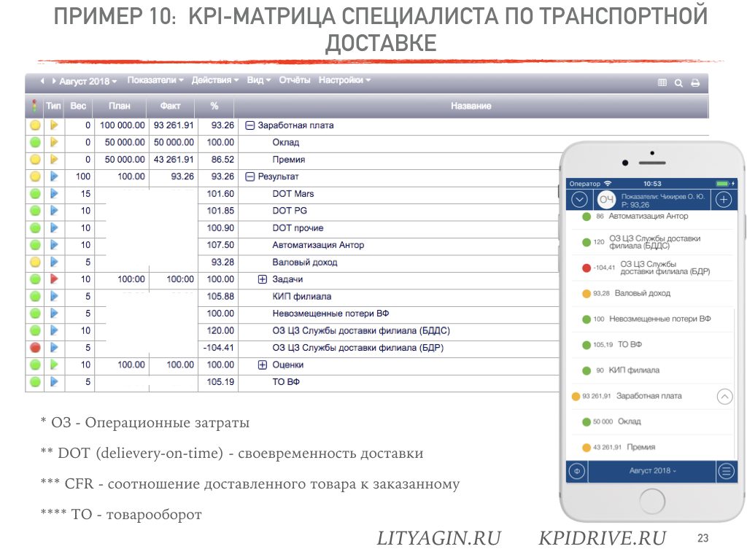Sort by the Тип column header

point(53,106)
